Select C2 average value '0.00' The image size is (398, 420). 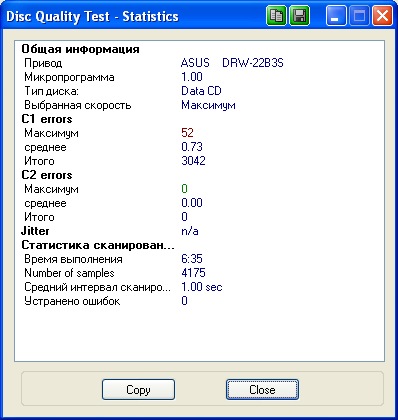(x=192, y=203)
